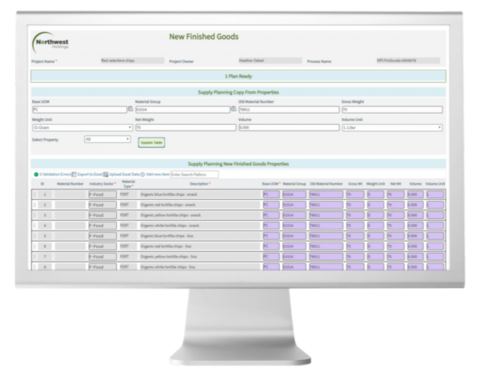Screen dimensions: 480x368
Task: Click the Add new item link
Action: (158, 174)
